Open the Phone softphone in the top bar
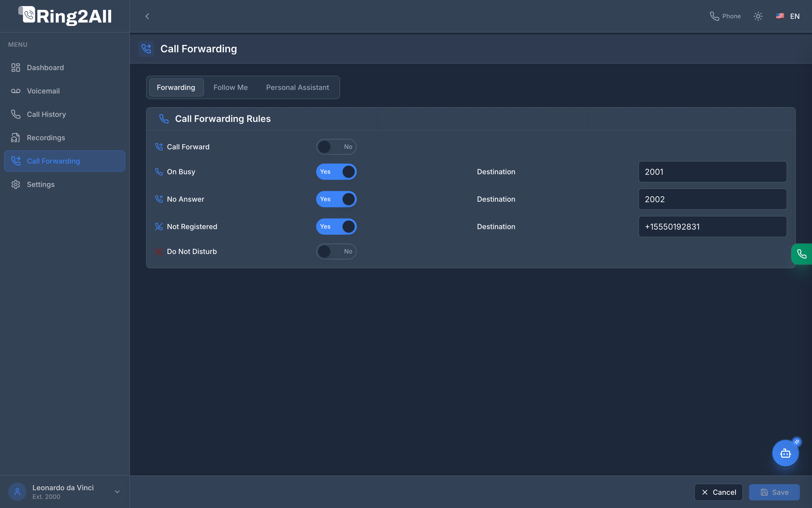This screenshot has height=508, width=812. 725,16
